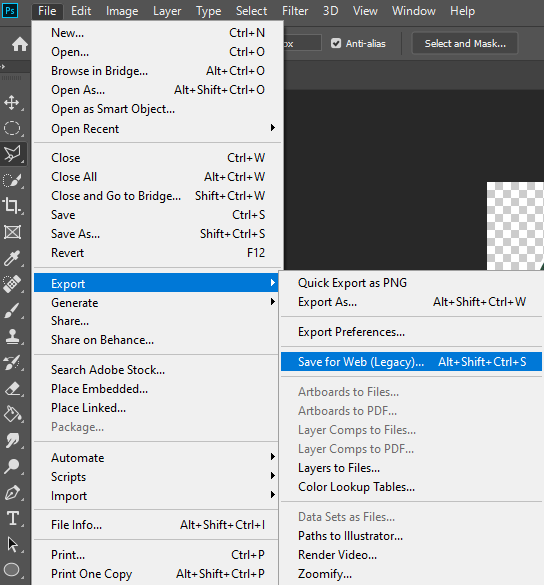Select the Crop tool
The height and width of the screenshot is (585, 544).
point(12,206)
